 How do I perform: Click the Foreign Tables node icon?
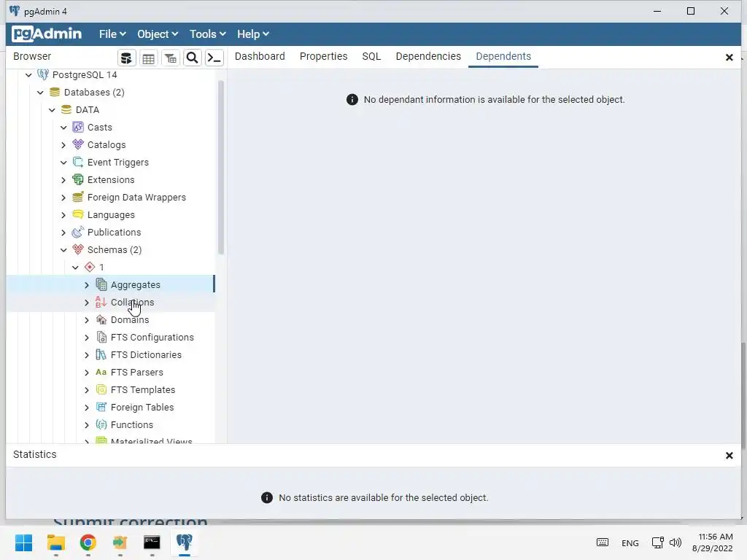101,407
